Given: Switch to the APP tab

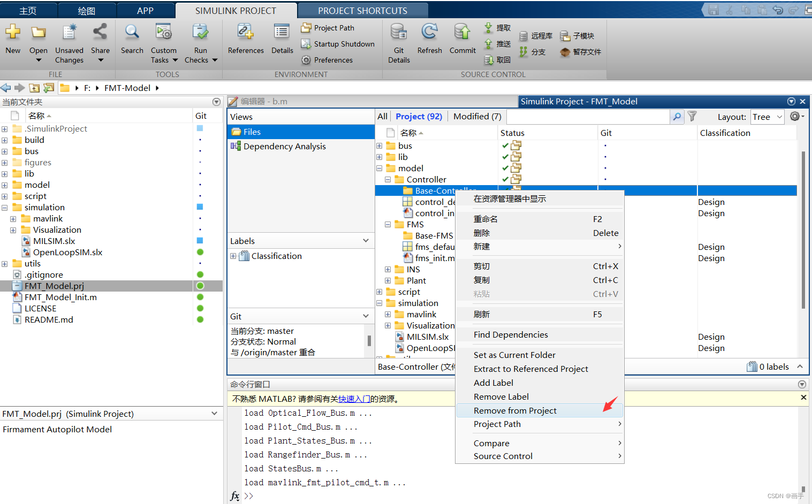Looking at the screenshot, I should coord(145,11).
